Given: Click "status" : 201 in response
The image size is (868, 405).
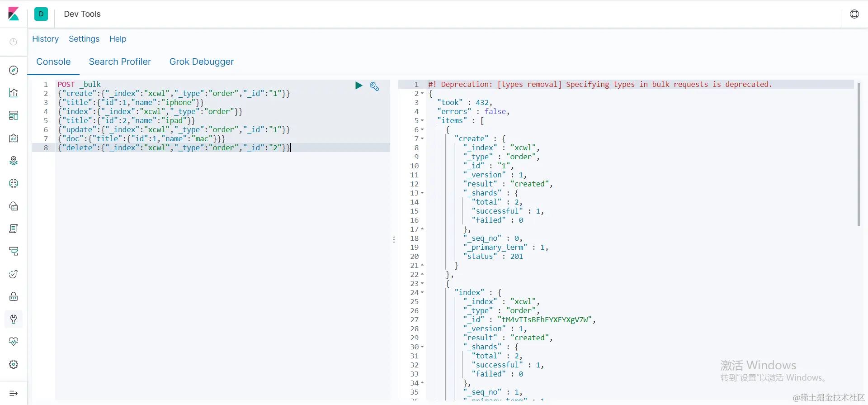Looking at the screenshot, I should click(493, 257).
